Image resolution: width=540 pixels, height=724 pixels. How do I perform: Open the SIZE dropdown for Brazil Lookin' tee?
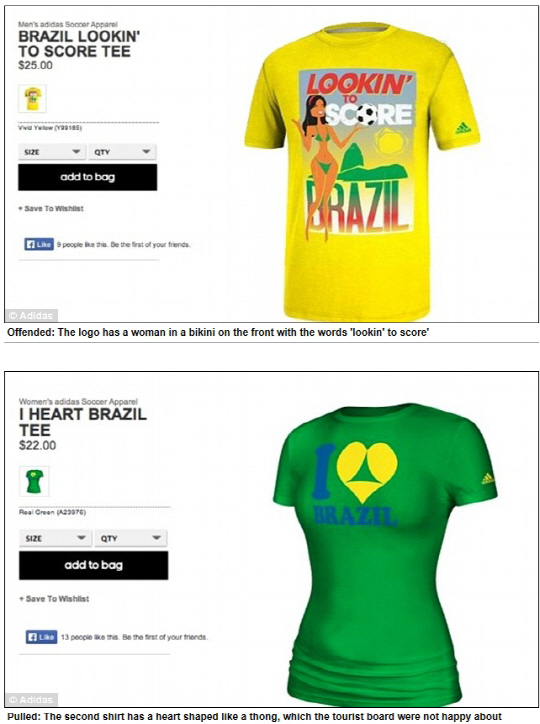pos(52,152)
